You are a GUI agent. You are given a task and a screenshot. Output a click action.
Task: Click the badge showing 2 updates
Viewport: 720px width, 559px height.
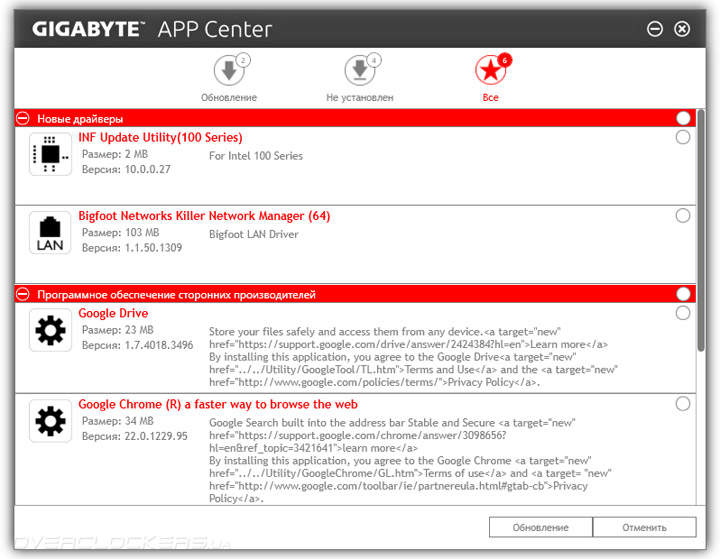(243, 60)
